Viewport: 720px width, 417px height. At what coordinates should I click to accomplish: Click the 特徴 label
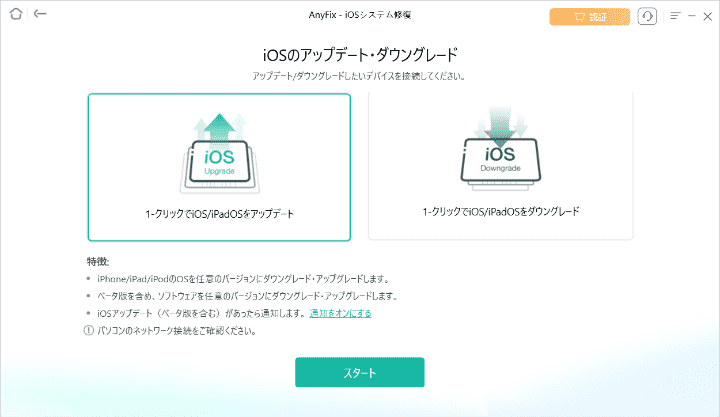click(98, 261)
